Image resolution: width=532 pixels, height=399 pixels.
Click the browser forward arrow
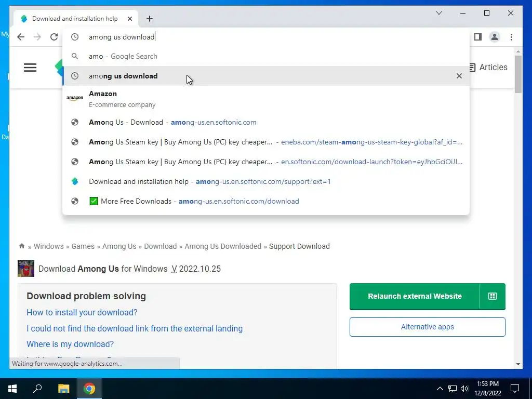(37, 37)
